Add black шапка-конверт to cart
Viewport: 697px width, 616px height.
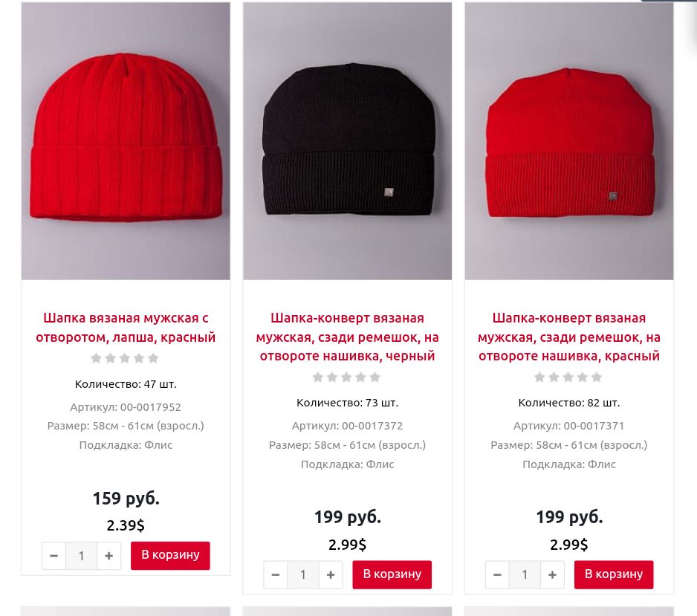(x=392, y=574)
